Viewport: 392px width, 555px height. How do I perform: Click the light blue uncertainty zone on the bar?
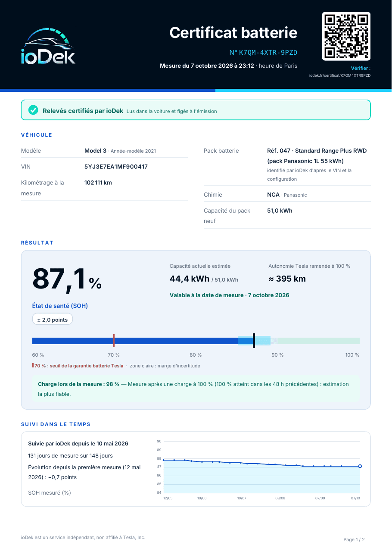click(x=254, y=341)
